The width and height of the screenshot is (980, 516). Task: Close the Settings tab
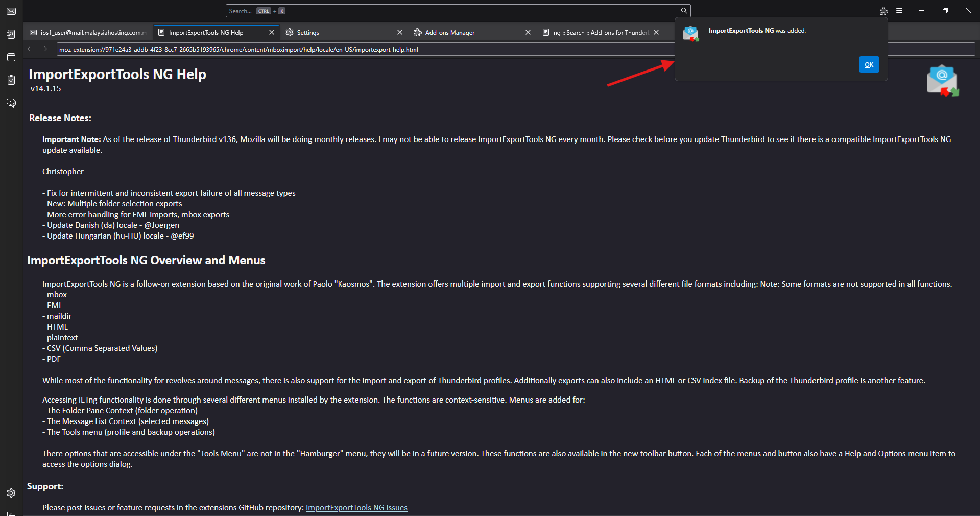tap(400, 33)
